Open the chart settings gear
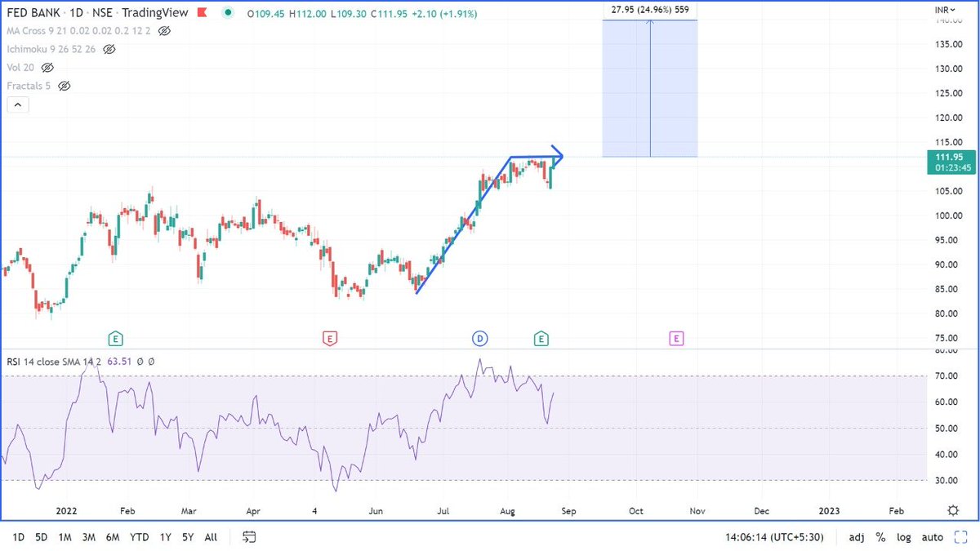The image size is (980, 551). click(x=952, y=510)
